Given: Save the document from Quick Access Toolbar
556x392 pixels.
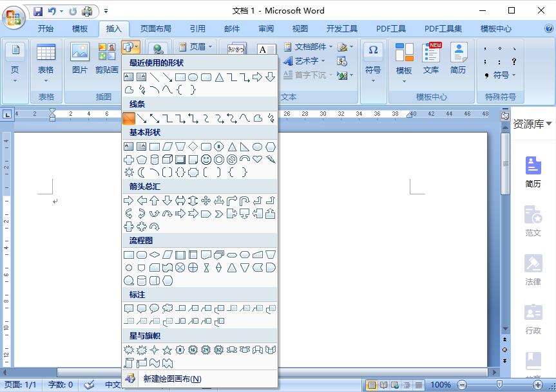Looking at the screenshot, I should (x=38, y=12).
